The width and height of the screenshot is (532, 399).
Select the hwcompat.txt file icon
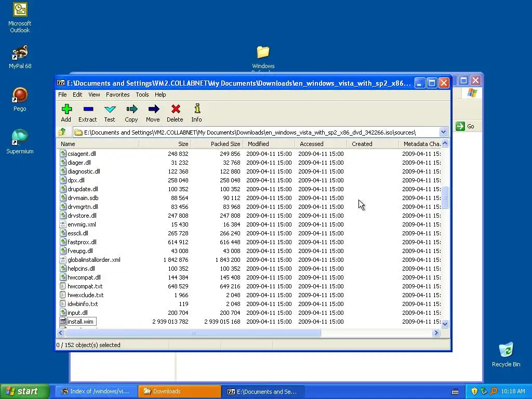point(63,286)
